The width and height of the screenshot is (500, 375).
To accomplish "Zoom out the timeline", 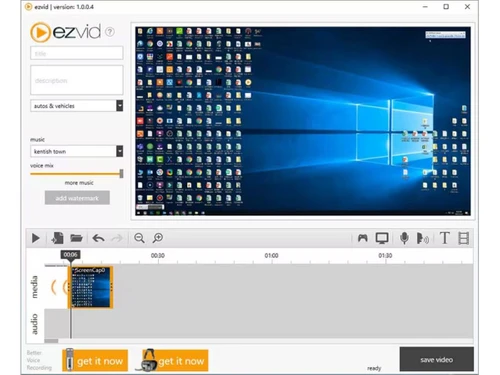I will (139, 238).
